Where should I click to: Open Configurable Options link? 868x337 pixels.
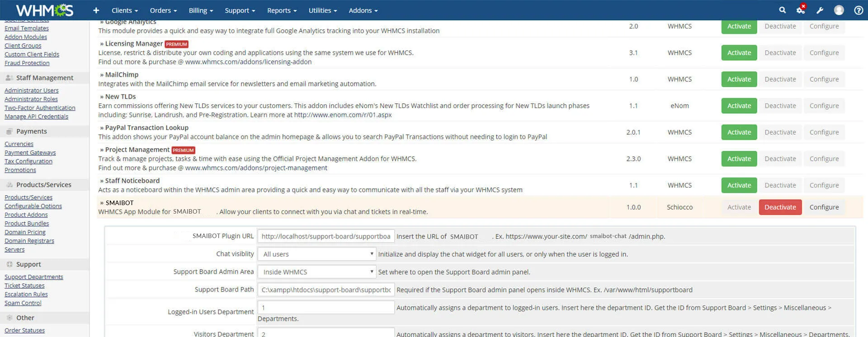click(x=33, y=206)
